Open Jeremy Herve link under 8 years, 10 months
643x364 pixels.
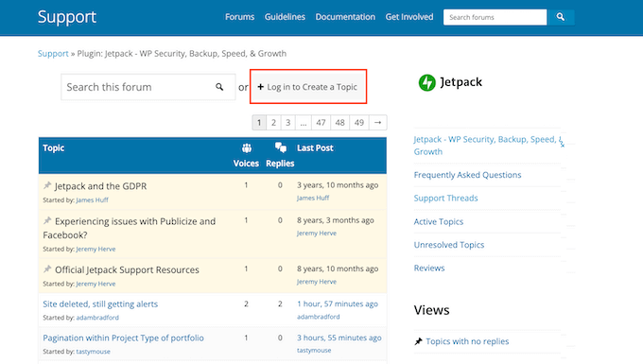coord(317,282)
